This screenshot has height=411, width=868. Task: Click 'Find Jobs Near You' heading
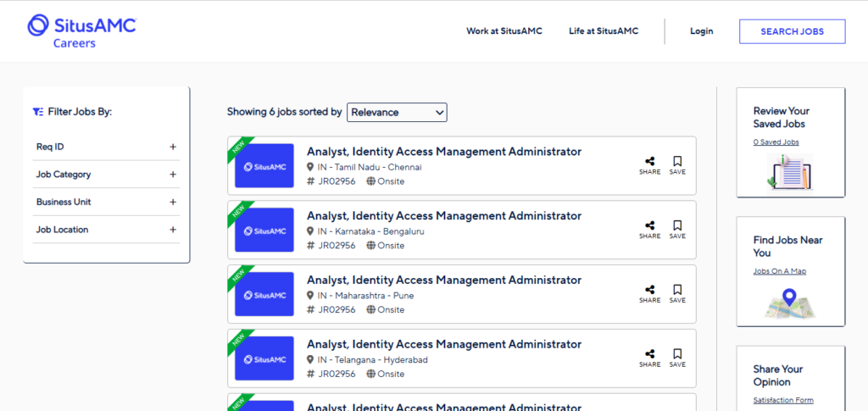coord(787,246)
